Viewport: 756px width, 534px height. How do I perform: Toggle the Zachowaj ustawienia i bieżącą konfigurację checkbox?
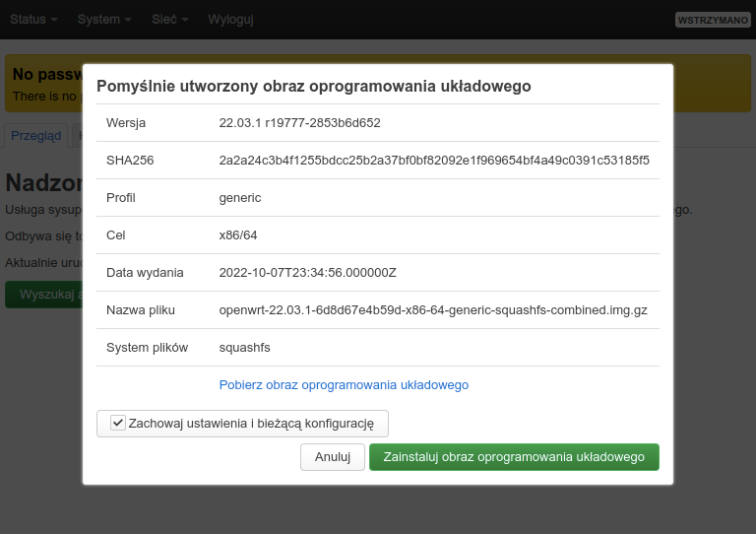click(x=118, y=423)
